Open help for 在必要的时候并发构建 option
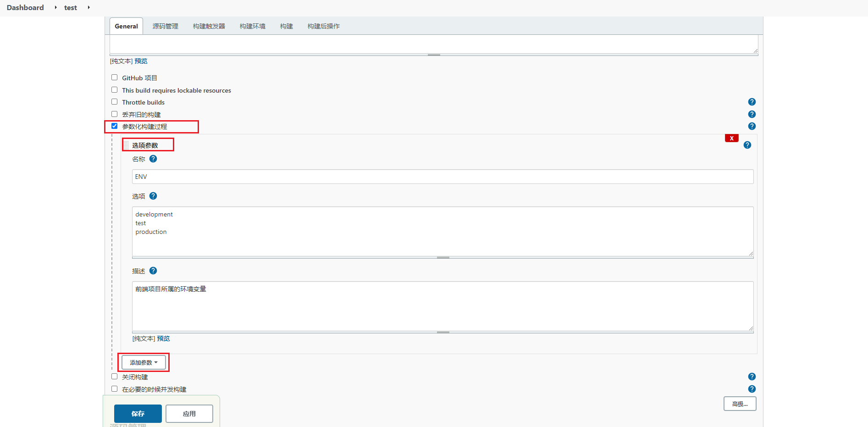Viewport: 868px width, 427px height. pyautogui.click(x=752, y=389)
